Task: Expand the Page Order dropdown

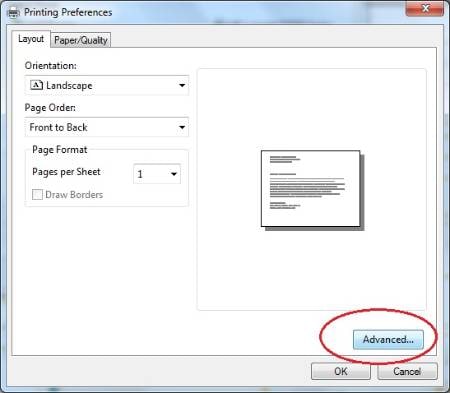Action: [x=107, y=127]
